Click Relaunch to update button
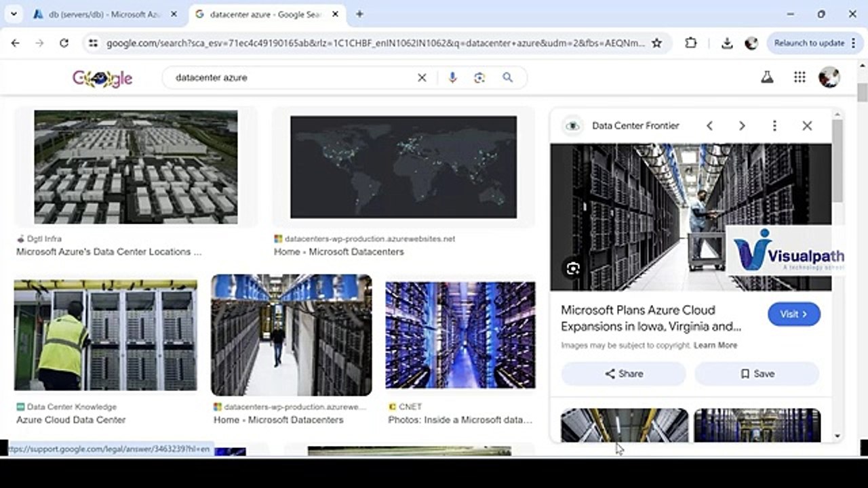The height and width of the screenshot is (488, 868). coord(809,43)
